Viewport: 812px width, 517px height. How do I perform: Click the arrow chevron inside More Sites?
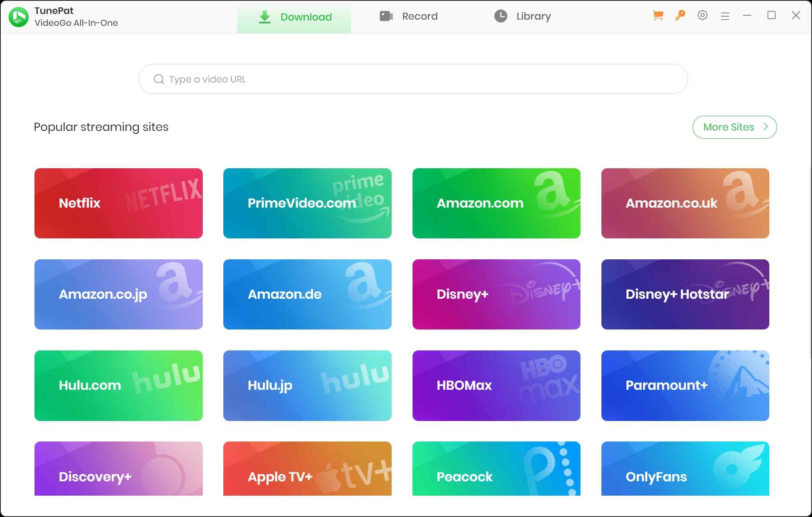tap(765, 127)
